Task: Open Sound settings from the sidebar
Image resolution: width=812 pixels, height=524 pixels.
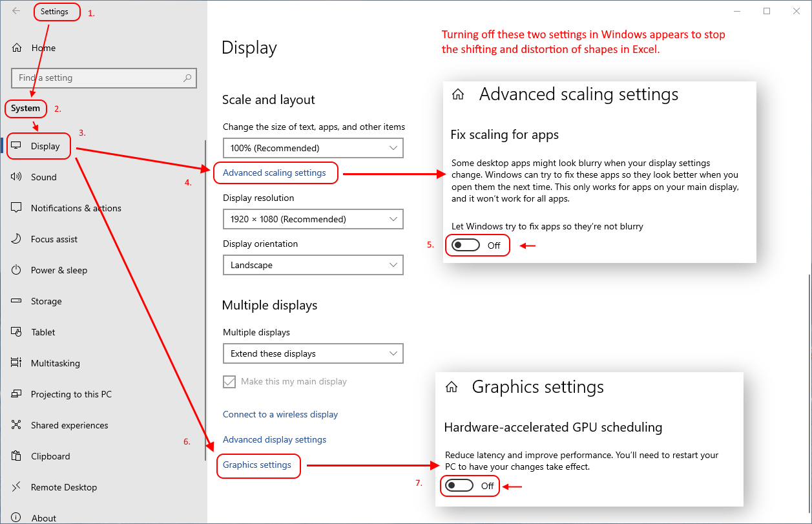Action: [43, 177]
